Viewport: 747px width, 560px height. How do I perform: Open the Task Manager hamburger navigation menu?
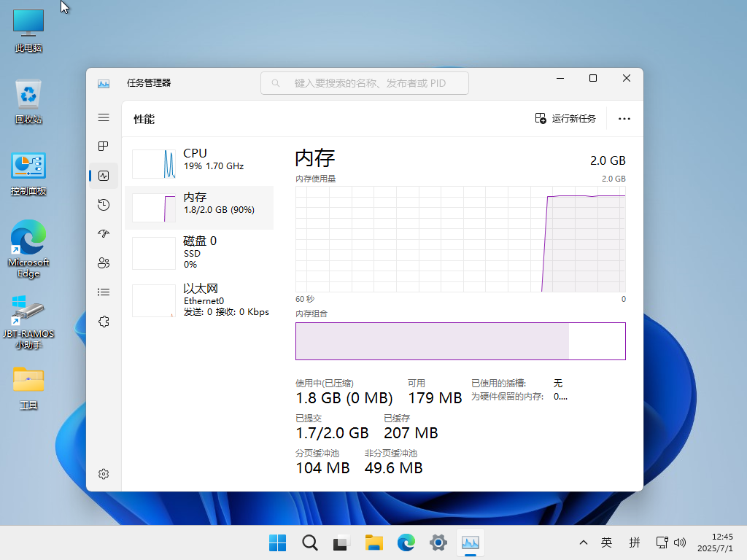click(104, 117)
